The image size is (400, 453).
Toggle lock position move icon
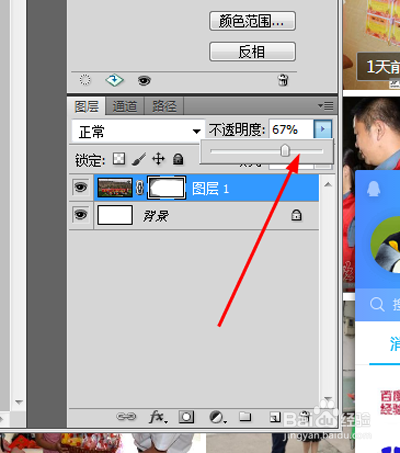pos(158,159)
